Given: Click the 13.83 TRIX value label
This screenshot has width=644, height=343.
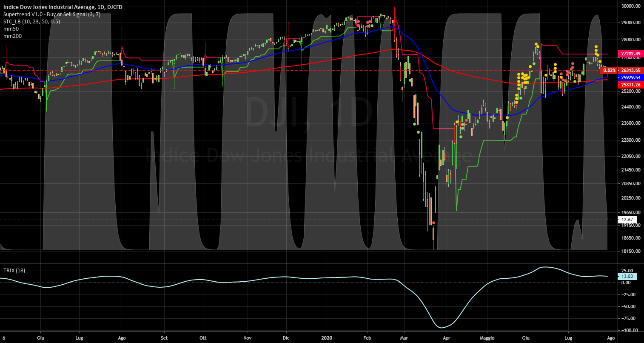Looking at the screenshot, I should coord(627,276).
